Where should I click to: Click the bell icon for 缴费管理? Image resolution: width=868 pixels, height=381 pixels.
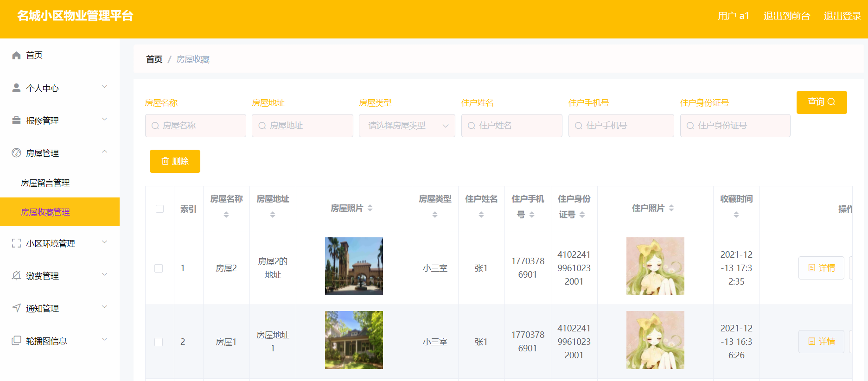tap(16, 275)
